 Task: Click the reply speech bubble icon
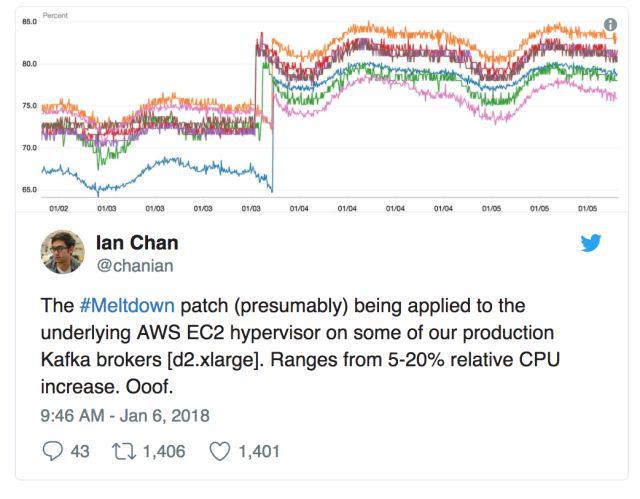tap(53, 451)
